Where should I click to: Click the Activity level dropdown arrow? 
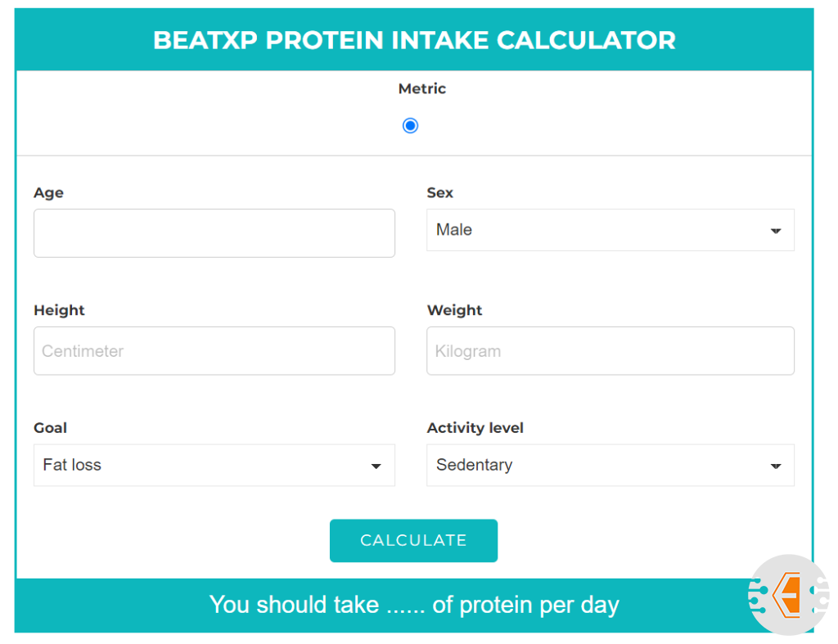[776, 466]
